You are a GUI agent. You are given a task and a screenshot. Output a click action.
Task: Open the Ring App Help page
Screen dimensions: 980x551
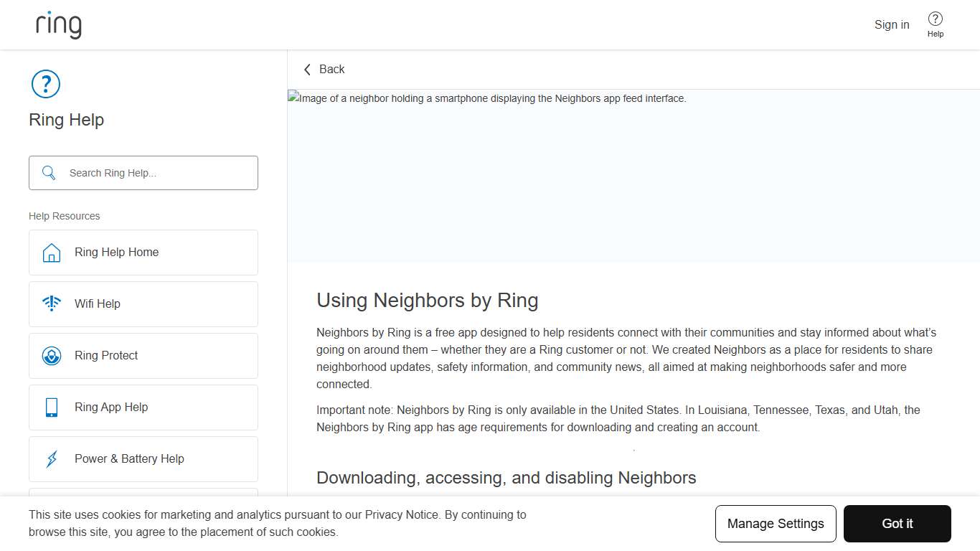coord(111,407)
